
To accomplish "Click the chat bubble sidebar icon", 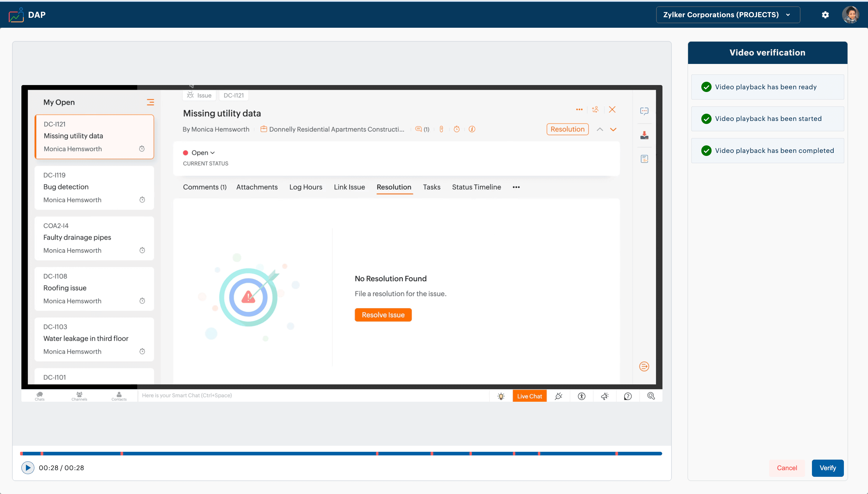I will (x=644, y=111).
